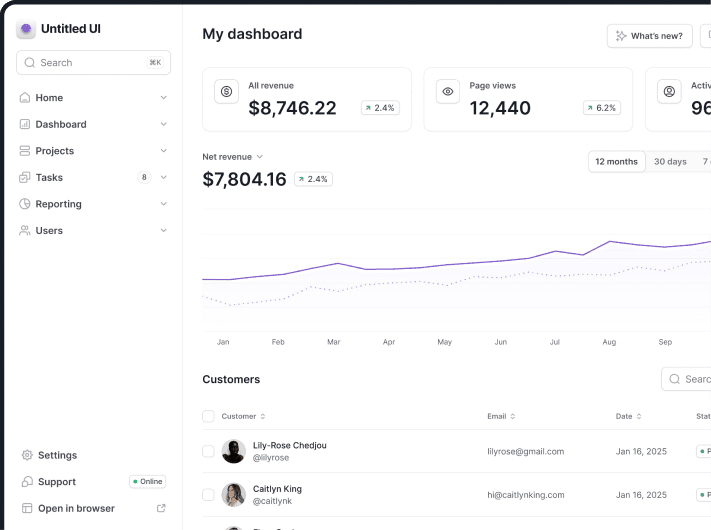Click the Settings gear icon
Image resolution: width=711 pixels, height=530 pixels.
[27, 455]
